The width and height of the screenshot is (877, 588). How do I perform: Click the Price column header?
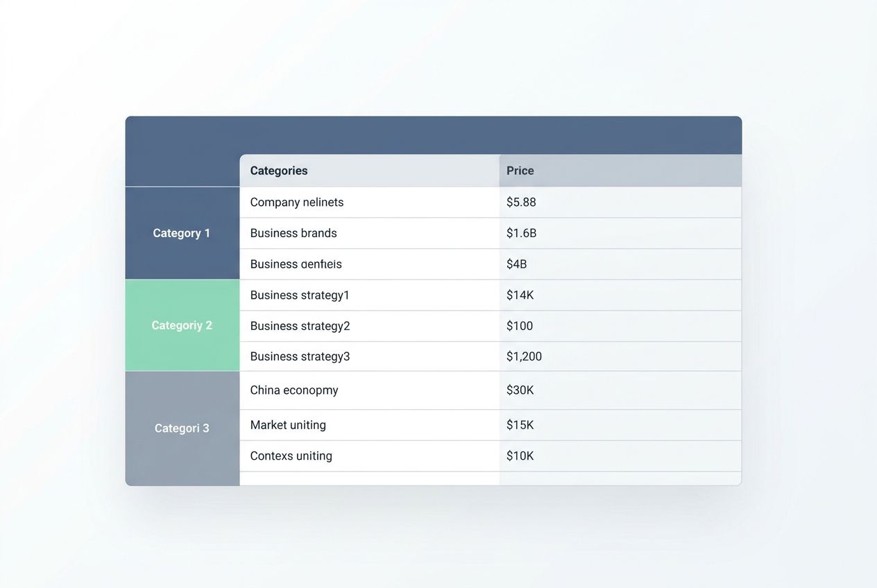coord(520,170)
